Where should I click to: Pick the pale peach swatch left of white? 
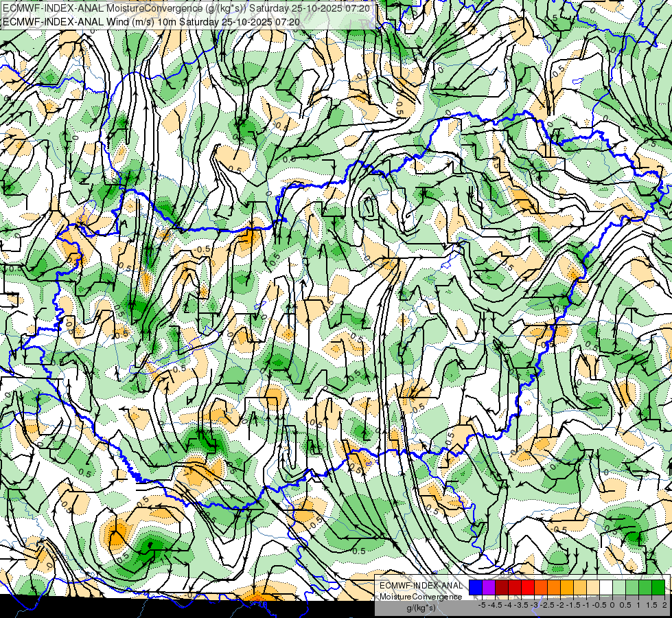[x=593, y=588]
